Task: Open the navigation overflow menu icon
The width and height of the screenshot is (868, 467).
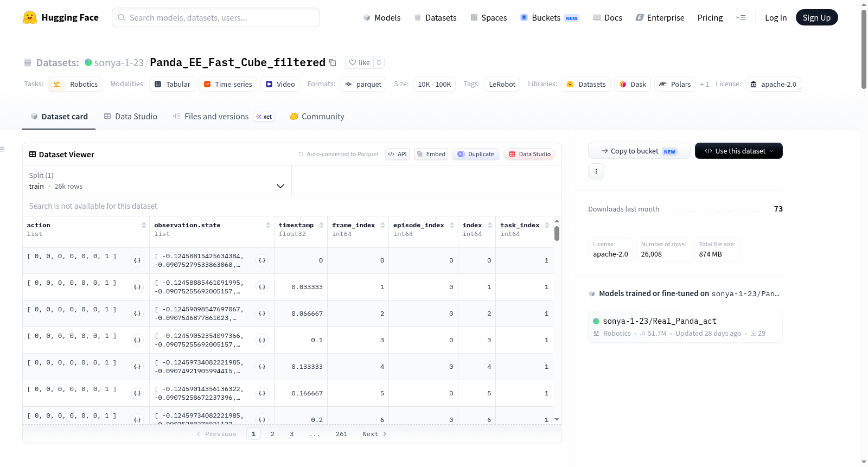Action: point(741,18)
